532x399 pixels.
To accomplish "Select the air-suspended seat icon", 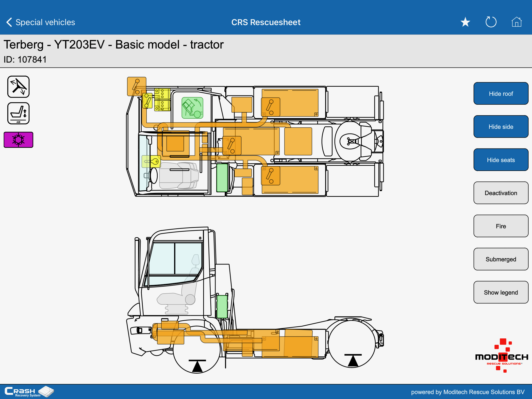I will (18, 113).
